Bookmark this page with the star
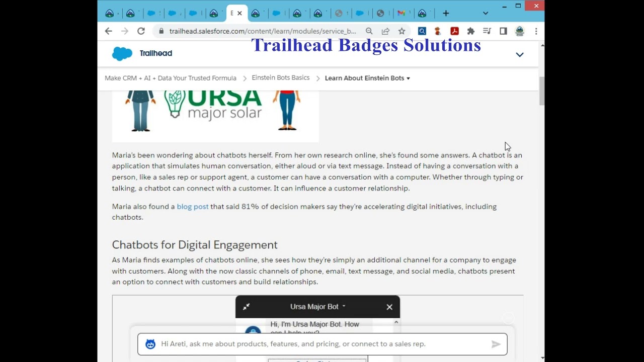This screenshot has height=362, width=644. [401, 31]
